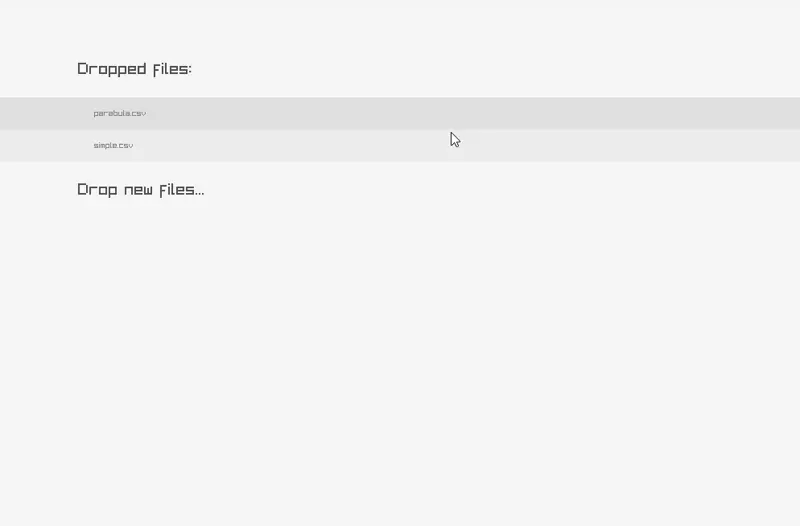Select the simple.csv file entry

coord(113,145)
